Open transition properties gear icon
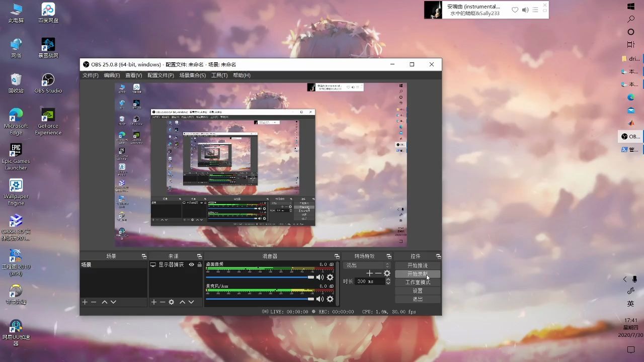This screenshot has height=362, width=644. 387,273
